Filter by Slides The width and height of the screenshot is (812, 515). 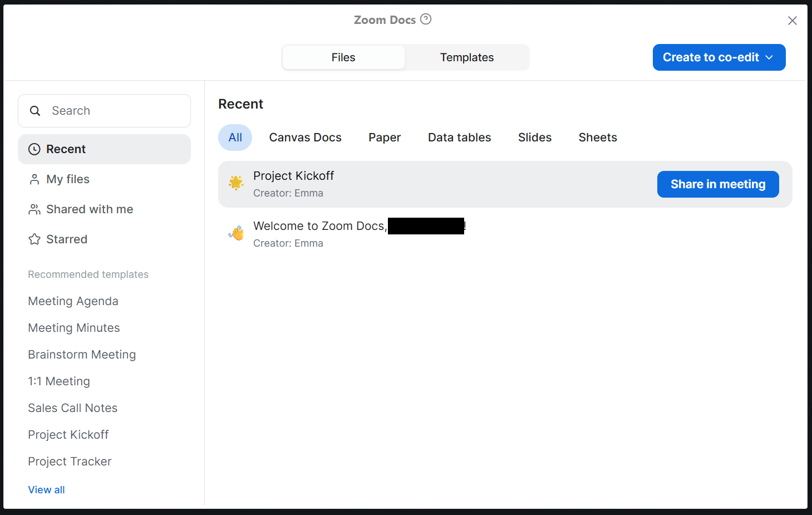(x=535, y=138)
